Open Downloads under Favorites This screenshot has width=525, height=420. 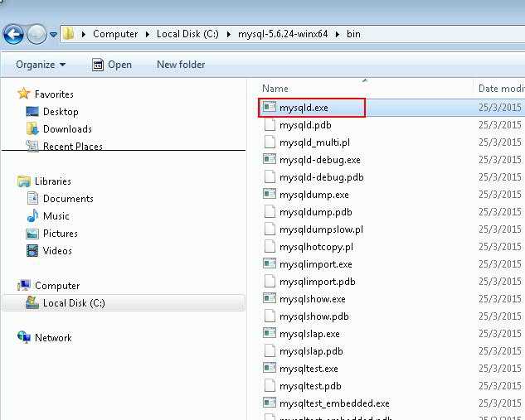67,129
